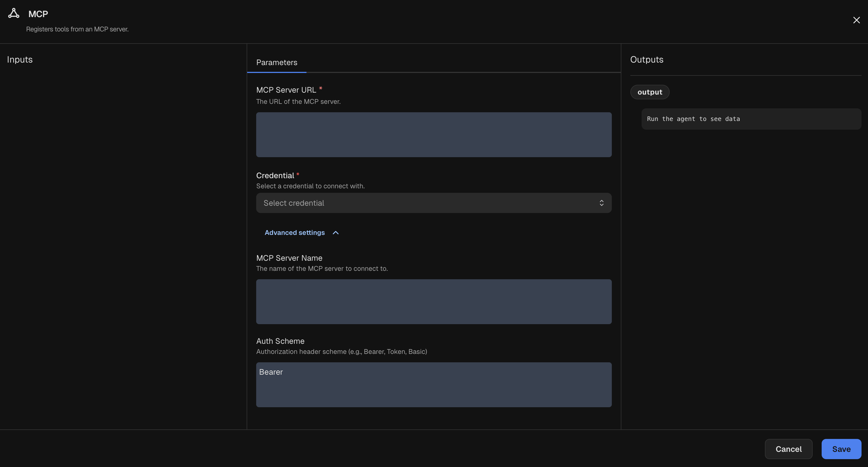Cancel the MCP node changes

(789, 449)
